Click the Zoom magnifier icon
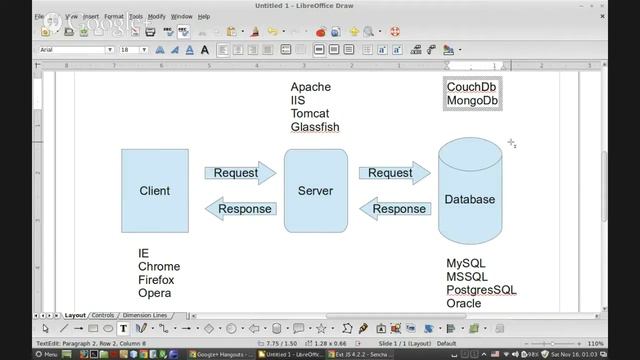This screenshot has width=640, height=360. coord(369,32)
